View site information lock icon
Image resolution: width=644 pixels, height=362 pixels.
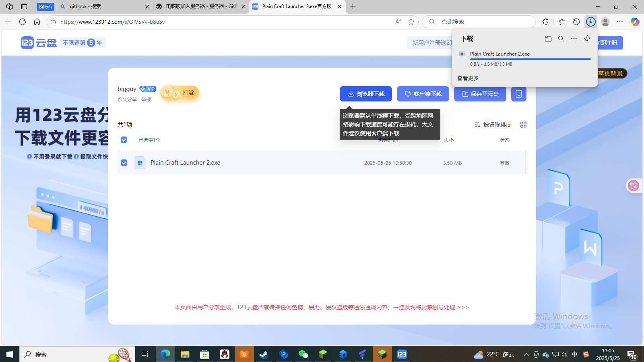click(53, 22)
